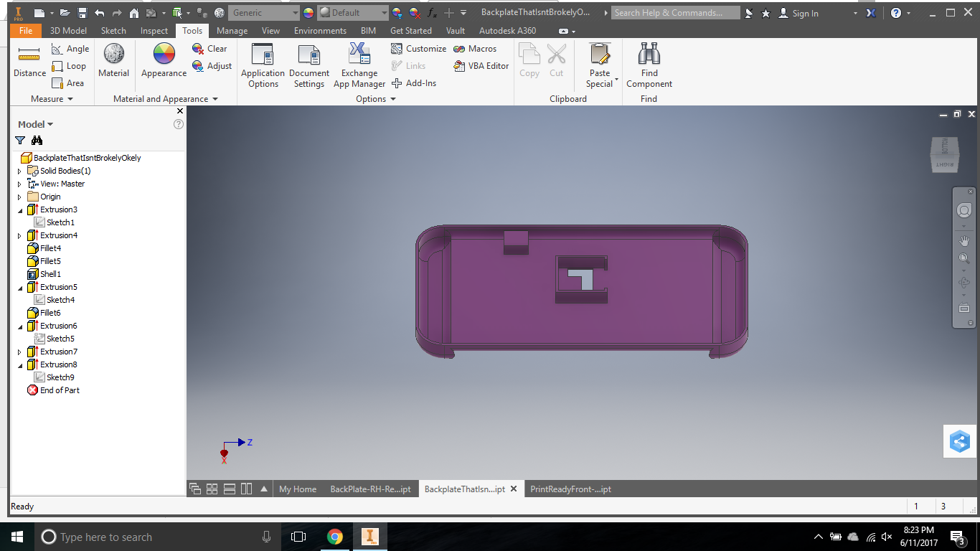The image size is (980, 551).
Task: Choose the Angle measure tool
Action: tap(70, 49)
